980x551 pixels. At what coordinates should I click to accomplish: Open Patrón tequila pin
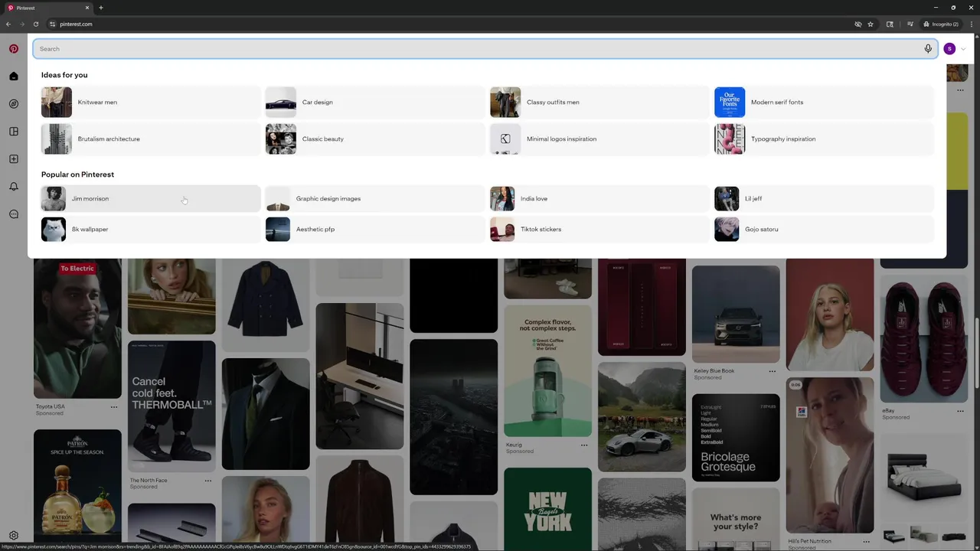[77, 486]
